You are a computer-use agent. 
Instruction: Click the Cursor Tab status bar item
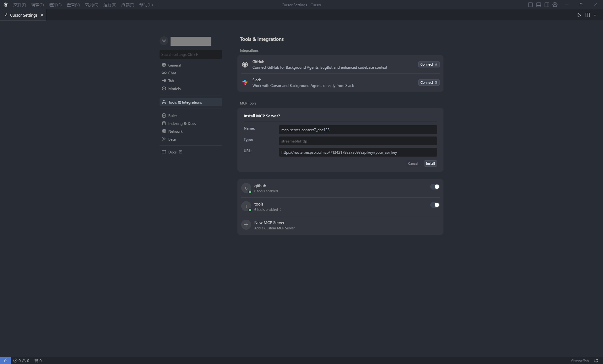click(580, 361)
